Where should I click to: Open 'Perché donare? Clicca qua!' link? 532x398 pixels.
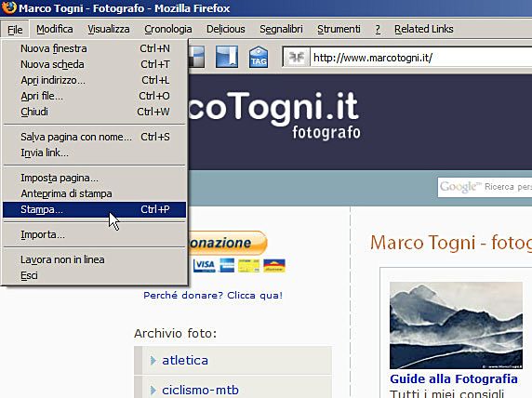tap(213, 295)
